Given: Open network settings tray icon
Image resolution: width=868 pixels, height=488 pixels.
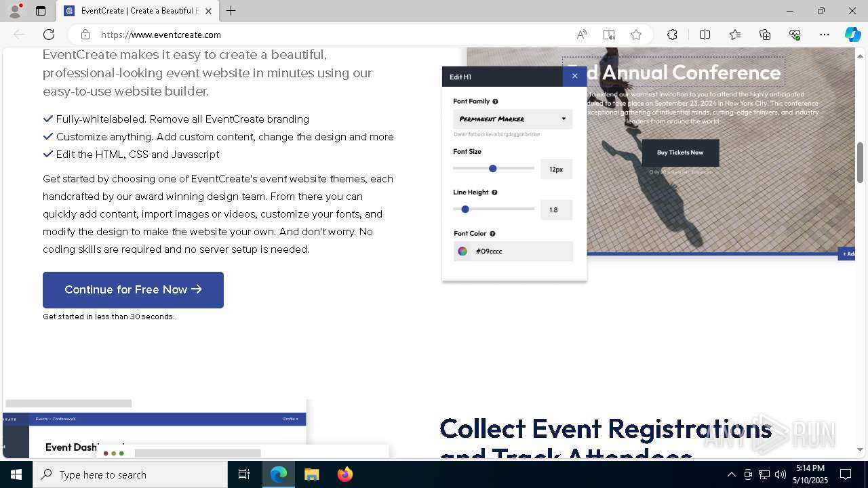Looking at the screenshot, I should 764,474.
